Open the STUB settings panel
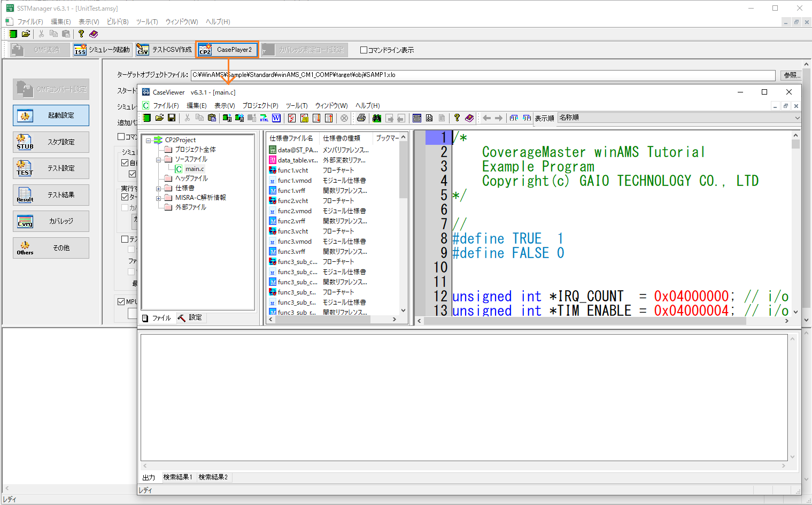Screen dimensions: 812x505 [x=51, y=142]
